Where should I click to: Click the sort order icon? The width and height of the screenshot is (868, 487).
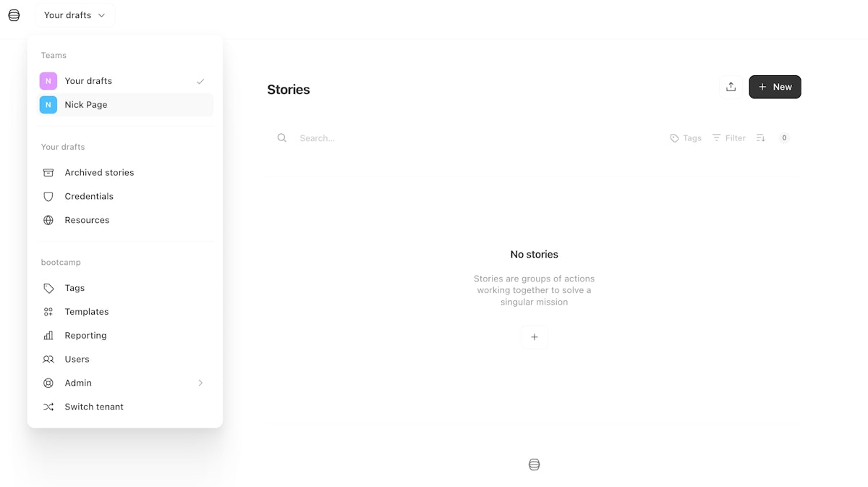pos(760,138)
